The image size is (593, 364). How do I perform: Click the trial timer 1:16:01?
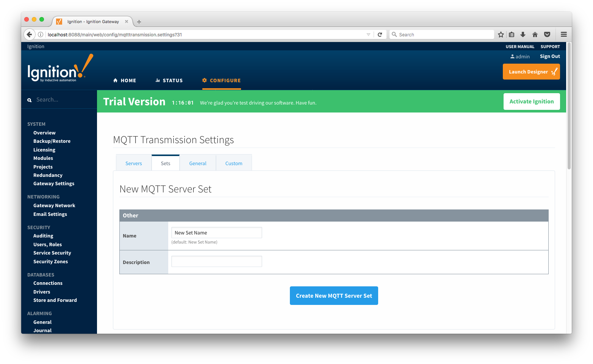tap(183, 103)
